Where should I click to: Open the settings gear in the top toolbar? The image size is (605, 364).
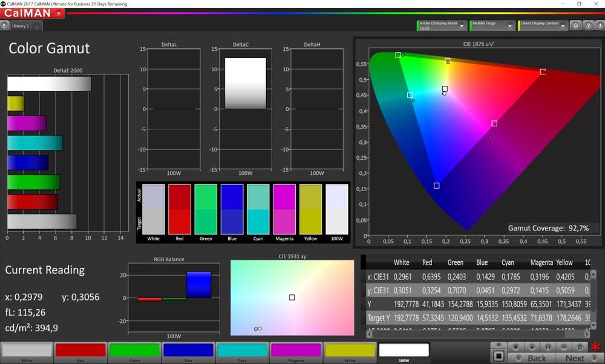point(576,25)
